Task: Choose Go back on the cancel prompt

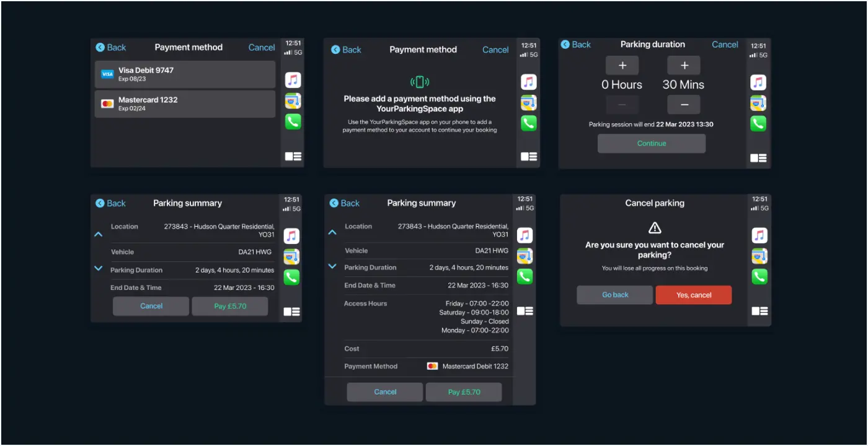Action: click(x=614, y=295)
